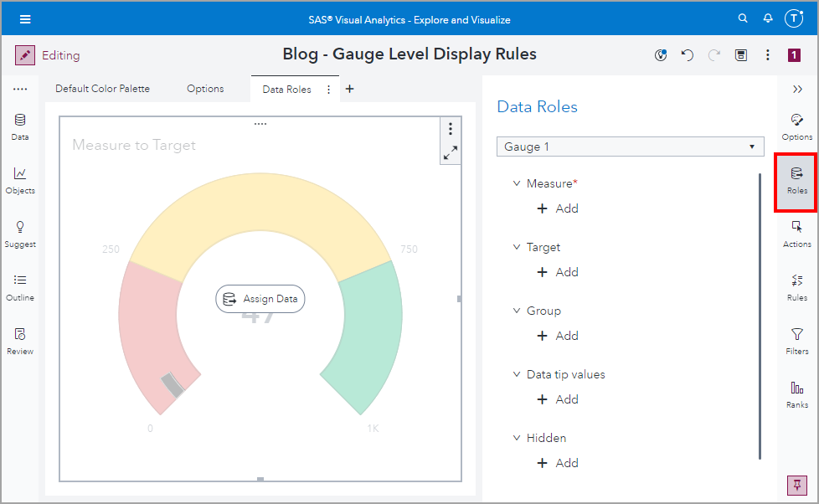Open the Review pane

click(x=19, y=340)
